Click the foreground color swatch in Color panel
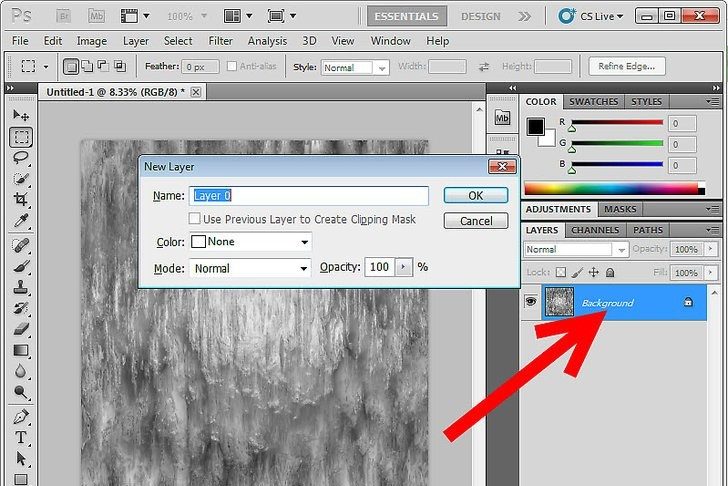The width and height of the screenshot is (728, 486). (x=536, y=127)
